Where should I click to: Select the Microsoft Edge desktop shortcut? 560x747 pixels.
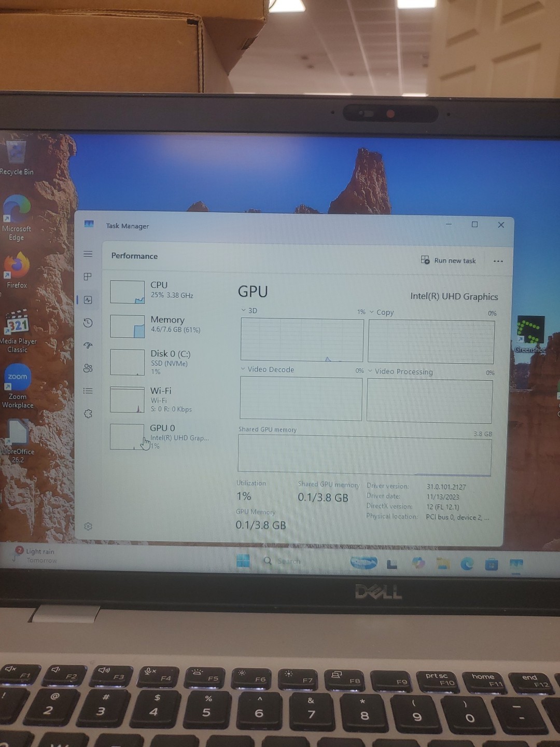point(17,218)
